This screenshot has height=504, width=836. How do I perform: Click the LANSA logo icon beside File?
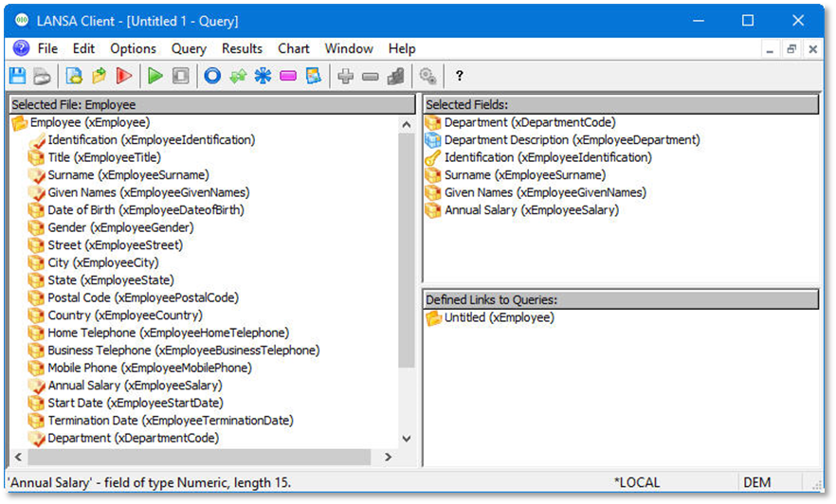[21, 48]
